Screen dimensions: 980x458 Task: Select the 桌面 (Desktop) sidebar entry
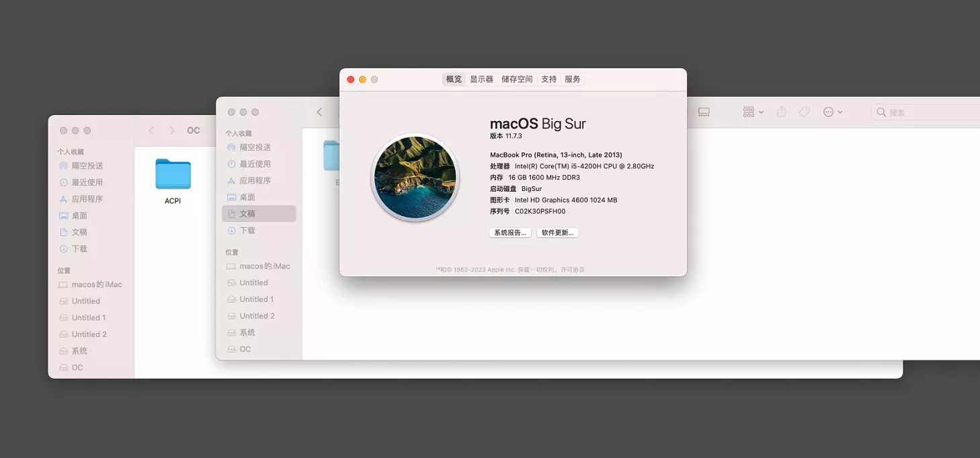coord(257,197)
